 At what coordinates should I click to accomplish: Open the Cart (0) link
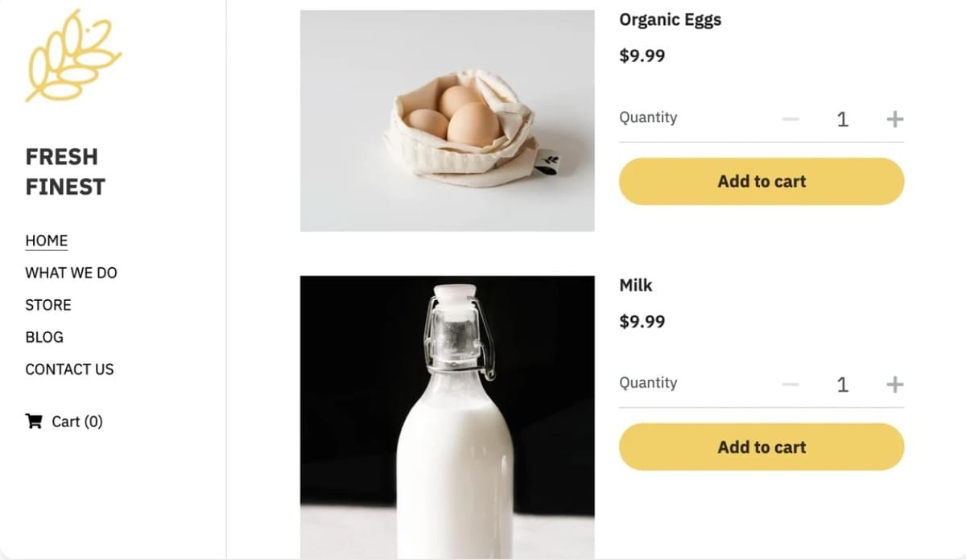coord(64,421)
